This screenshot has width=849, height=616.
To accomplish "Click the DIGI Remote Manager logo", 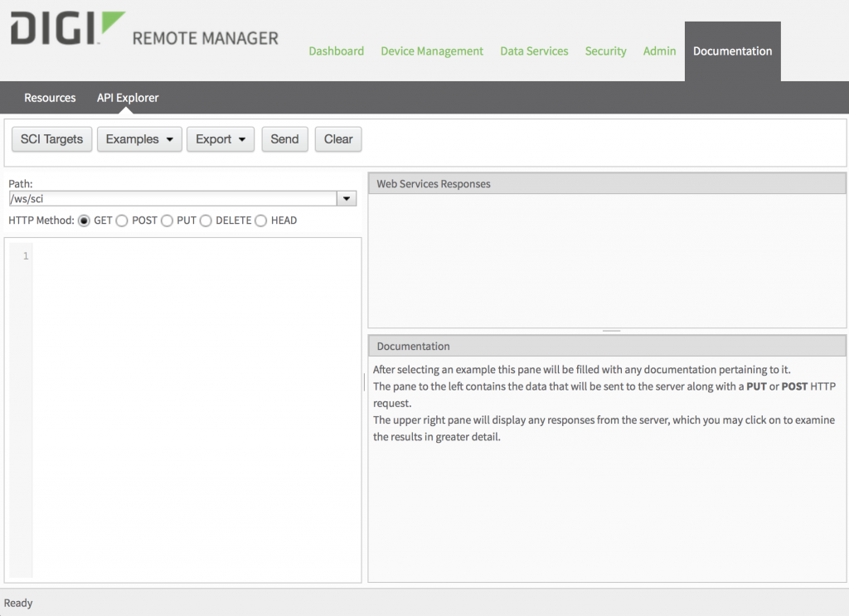I will pyautogui.click(x=144, y=29).
